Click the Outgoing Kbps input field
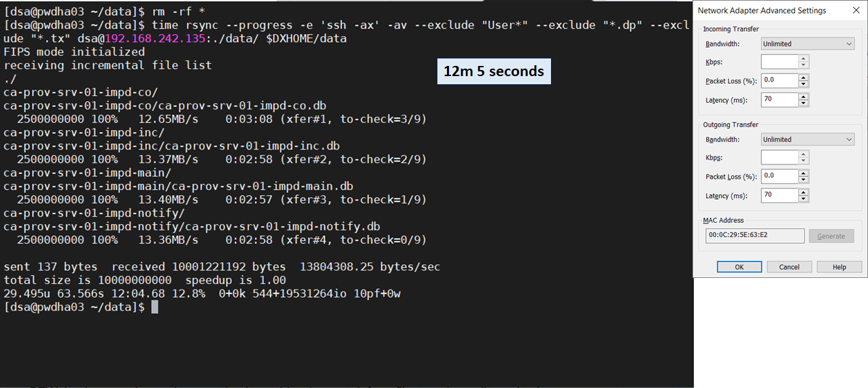The height and width of the screenshot is (388, 868). [x=780, y=158]
